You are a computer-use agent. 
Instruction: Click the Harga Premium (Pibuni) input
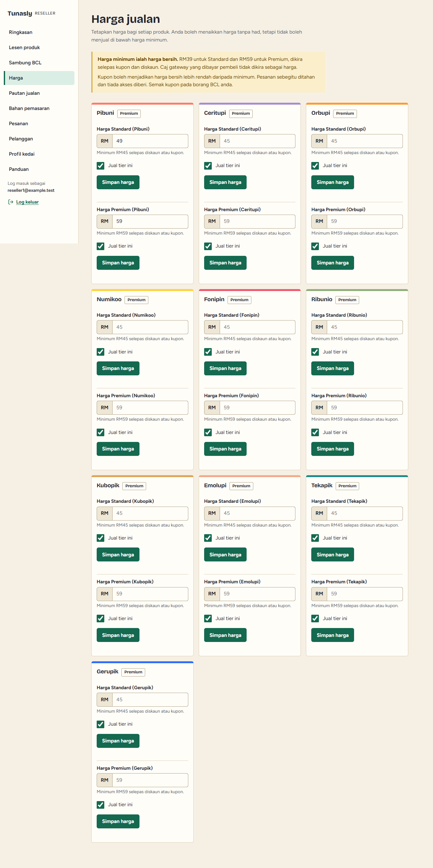point(150,221)
